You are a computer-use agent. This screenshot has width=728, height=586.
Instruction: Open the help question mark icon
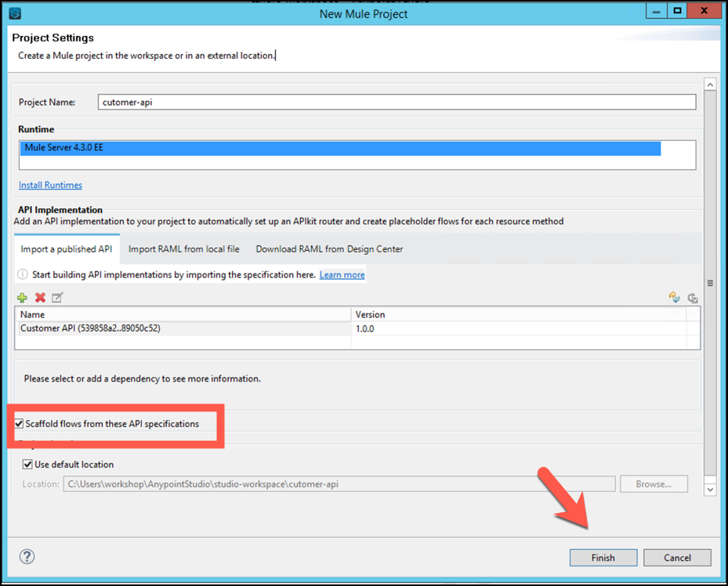click(x=27, y=557)
